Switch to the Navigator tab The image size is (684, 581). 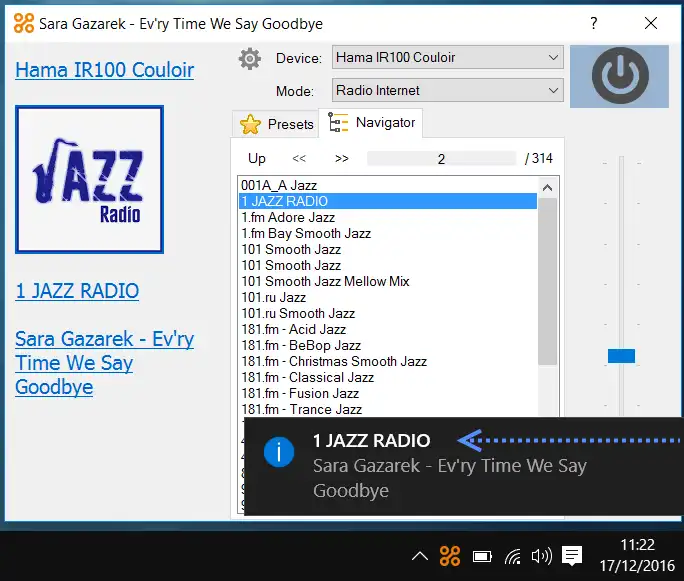click(x=371, y=123)
